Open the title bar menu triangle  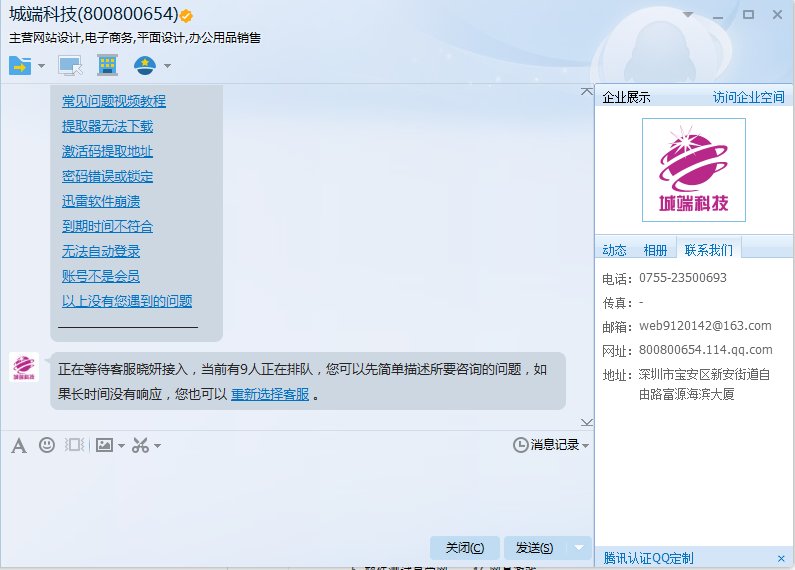point(688,14)
